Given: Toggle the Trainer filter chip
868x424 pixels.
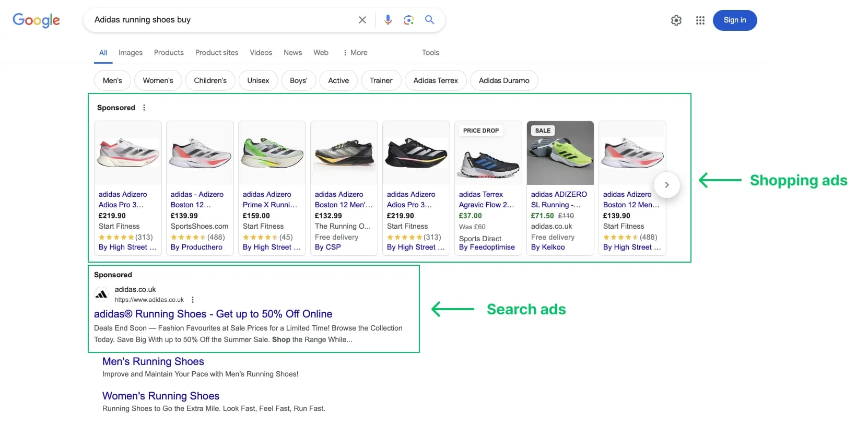Looking at the screenshot, I should (x=381, y=80).
